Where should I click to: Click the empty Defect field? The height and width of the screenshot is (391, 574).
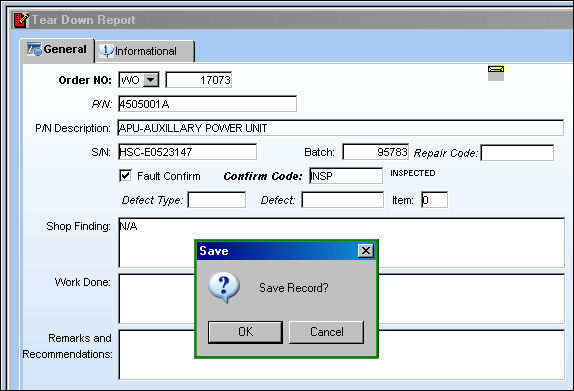coord(343,200)
